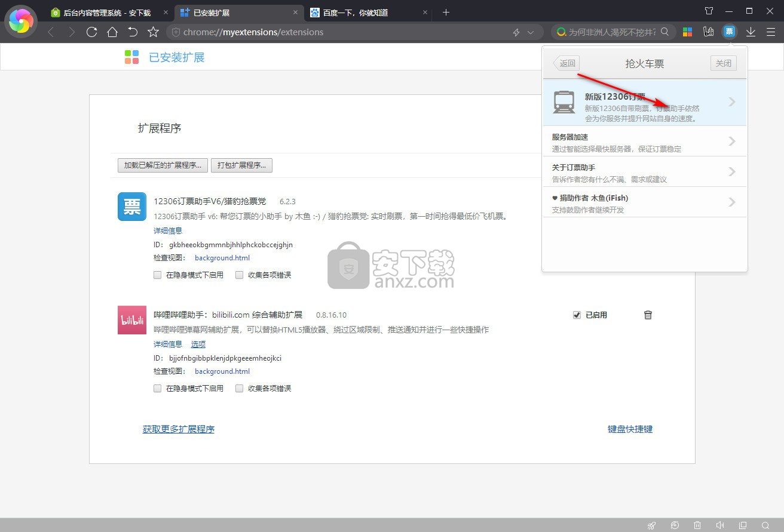Open background.html for 哔哩哔哩助手
The height and width of the screenshot is (532, 784).
tap(222, 371)
